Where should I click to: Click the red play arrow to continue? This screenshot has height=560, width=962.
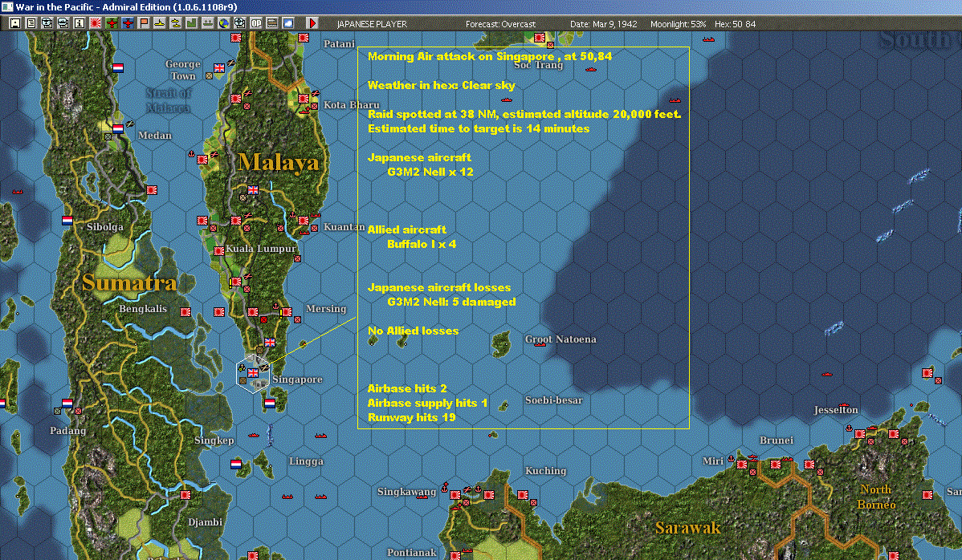[312, 23]
